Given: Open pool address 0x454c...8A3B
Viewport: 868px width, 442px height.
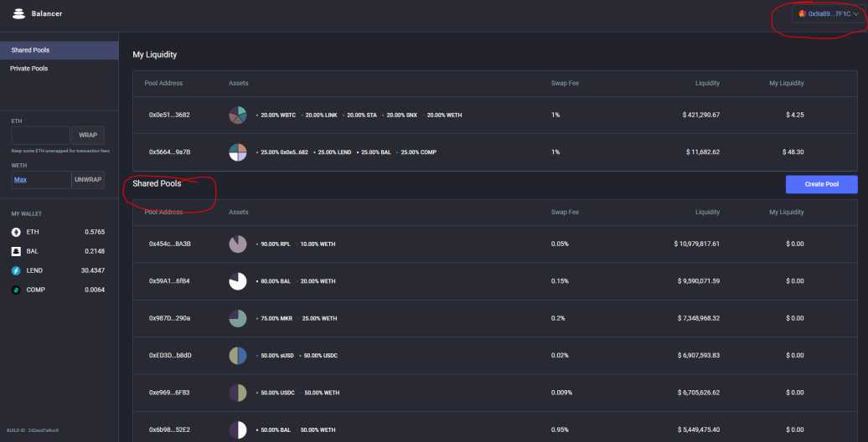Looking at the screenshot, I should click(169, 244).
